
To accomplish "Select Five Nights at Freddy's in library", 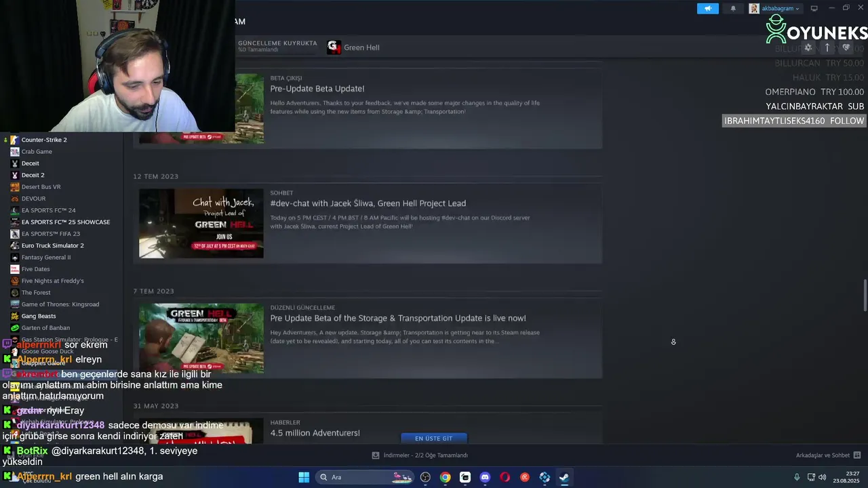I will click(52, 281).
